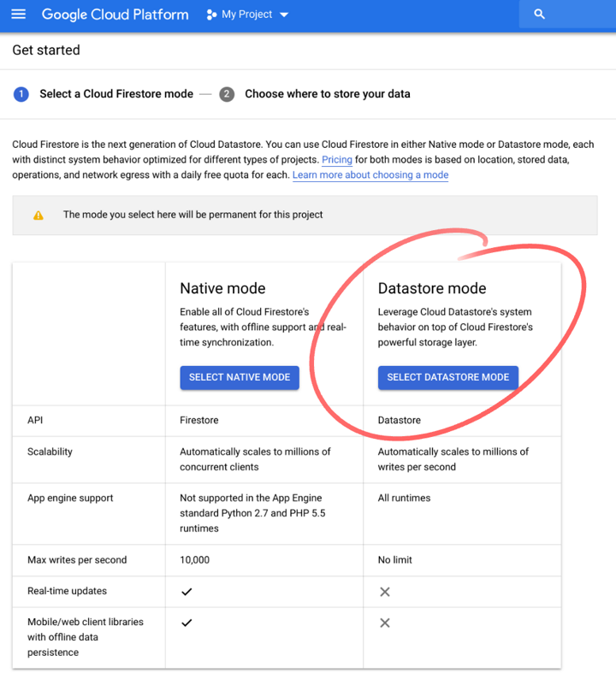
Task: Open 'Learn more about choosing a mode' link
Action: pos(370,174)
